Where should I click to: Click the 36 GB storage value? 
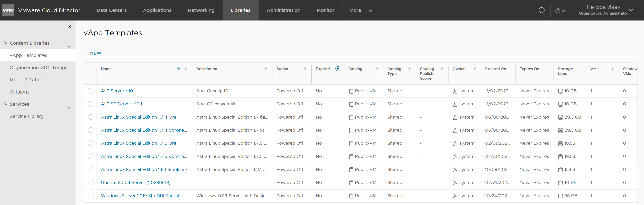point(571,196)
